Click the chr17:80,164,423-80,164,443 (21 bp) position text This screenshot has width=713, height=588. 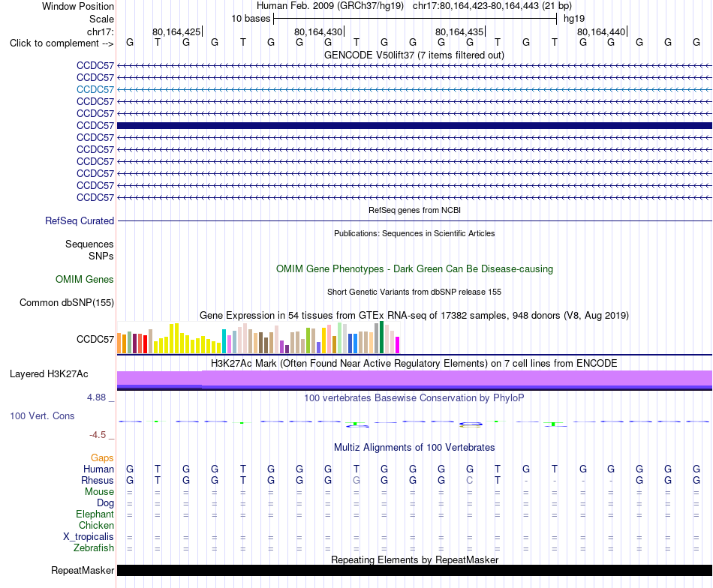(492, 6)
